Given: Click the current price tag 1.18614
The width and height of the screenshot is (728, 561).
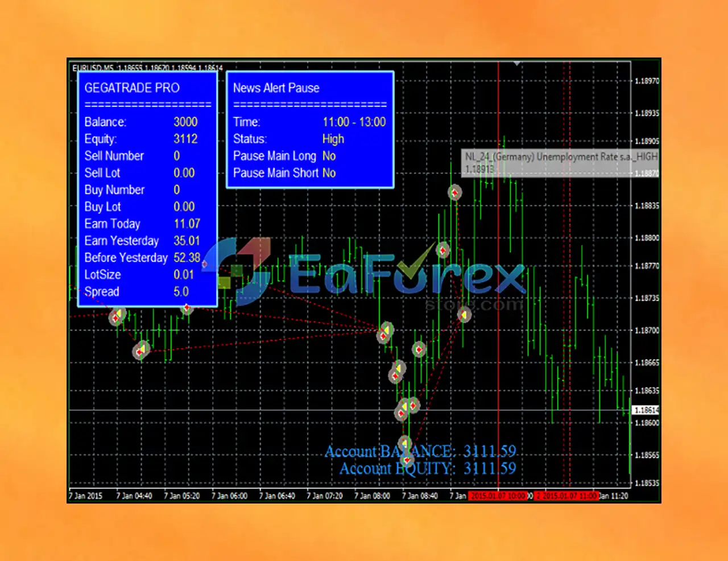Looking at the screenshot, I should 646,410.
